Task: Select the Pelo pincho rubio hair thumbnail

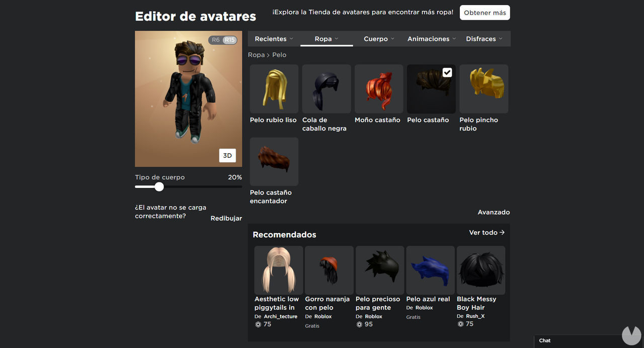Action: pos(484,89)
